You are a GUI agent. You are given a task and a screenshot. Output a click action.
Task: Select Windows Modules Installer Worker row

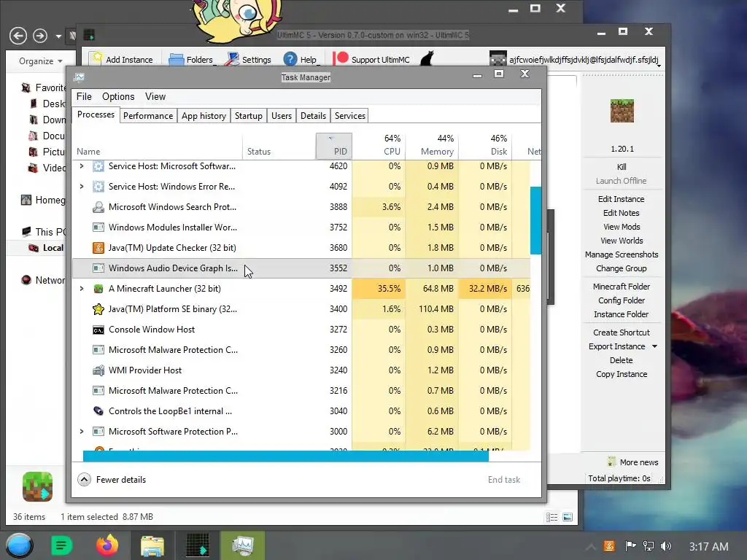pos(301,227)
